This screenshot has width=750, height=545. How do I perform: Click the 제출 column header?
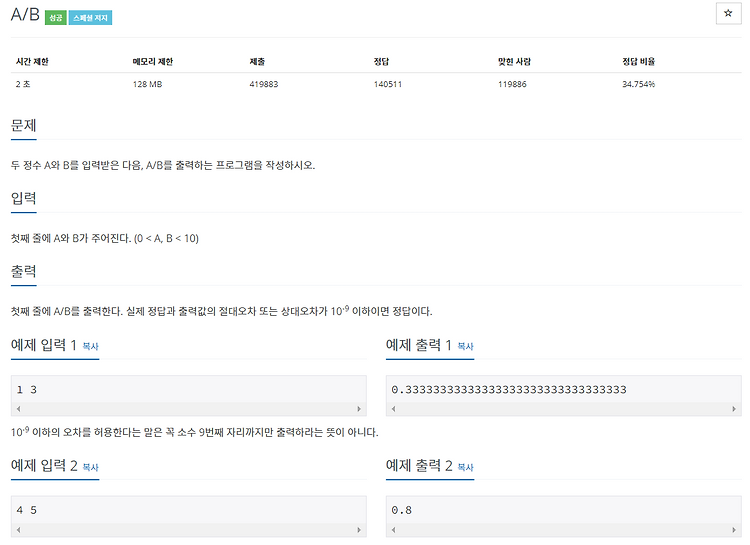point(257,61)
